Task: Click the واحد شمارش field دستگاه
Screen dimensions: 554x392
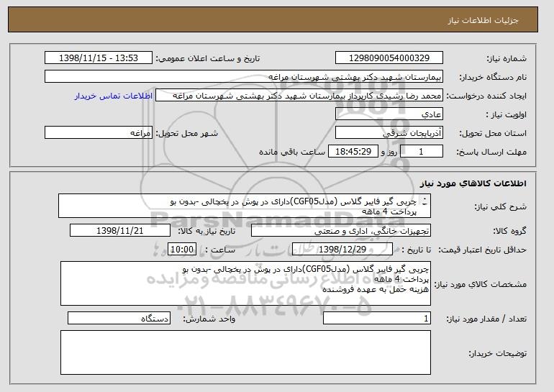Action: [x=119, y=318]
